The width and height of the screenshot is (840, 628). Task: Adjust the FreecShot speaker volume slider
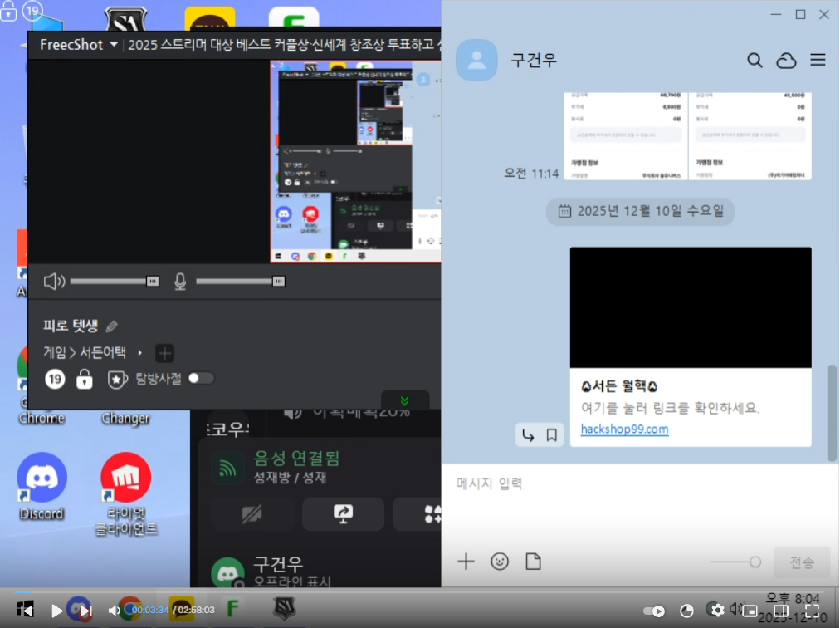coord(152,282)
